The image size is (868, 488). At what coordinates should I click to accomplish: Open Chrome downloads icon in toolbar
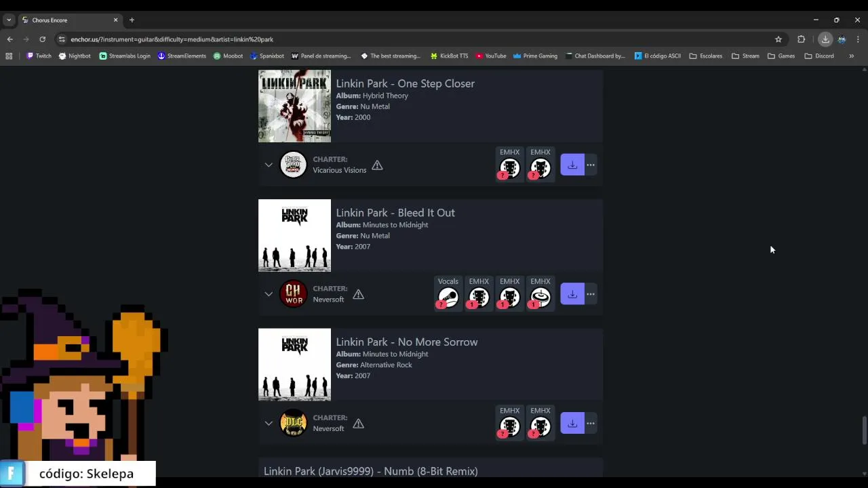[825, 39]
